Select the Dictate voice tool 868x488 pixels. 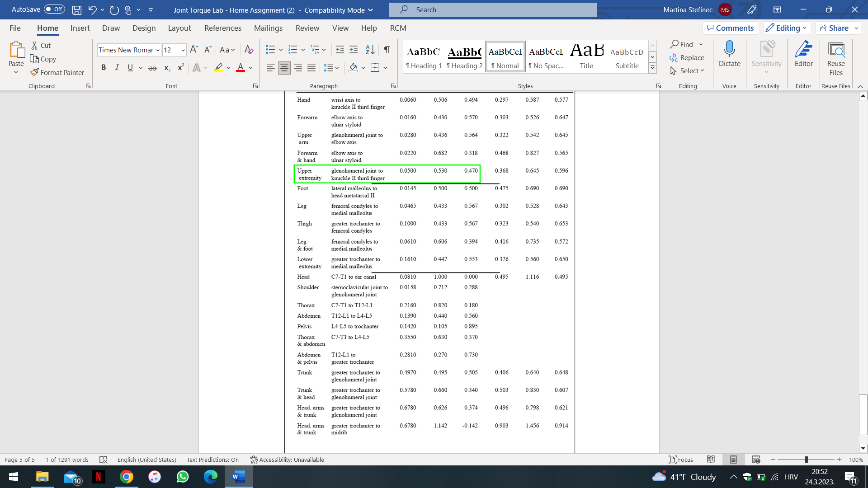(x=729, y=56)
